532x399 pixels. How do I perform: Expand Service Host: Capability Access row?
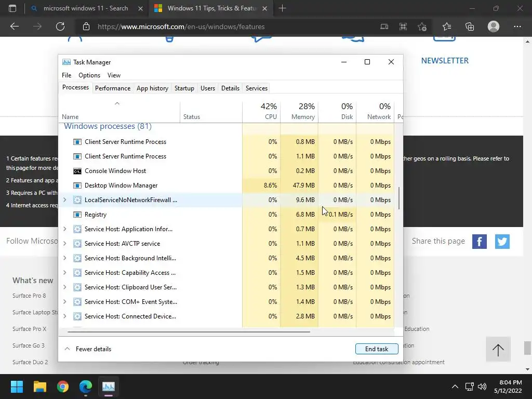(x=65, y=273)
